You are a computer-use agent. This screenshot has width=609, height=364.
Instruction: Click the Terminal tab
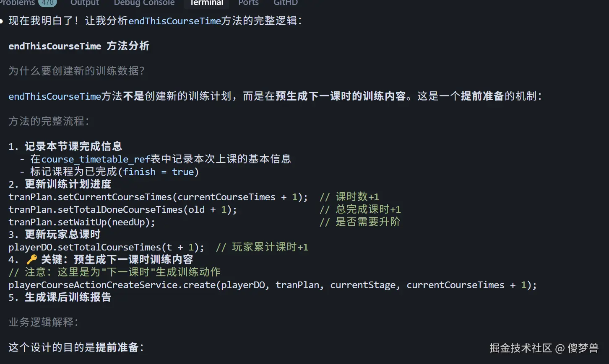click(206, 3)
